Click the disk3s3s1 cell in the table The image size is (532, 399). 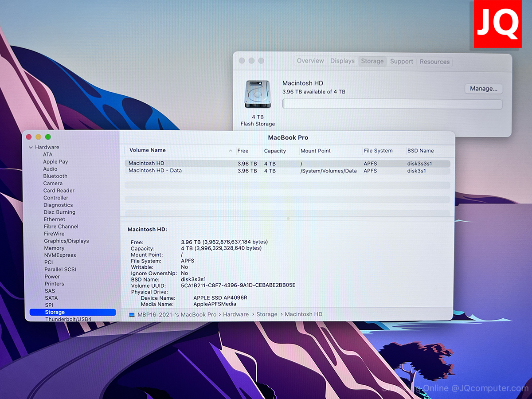tap(419, 164)
